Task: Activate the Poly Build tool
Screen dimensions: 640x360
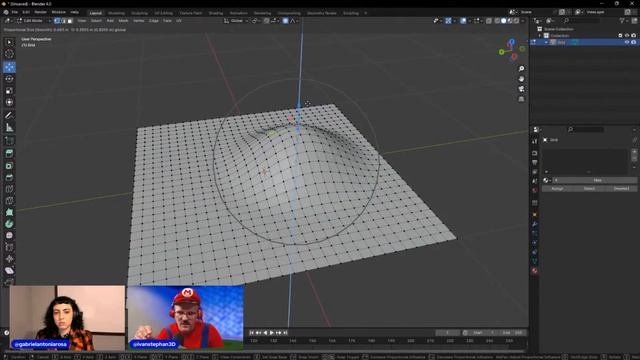Action: 9,212
